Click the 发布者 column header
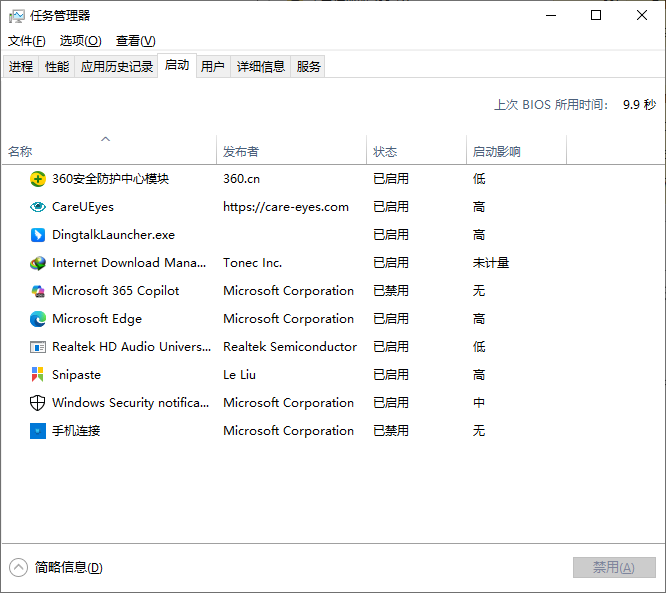The height and width of the screenshot is (593, 666). coord(241,152)
